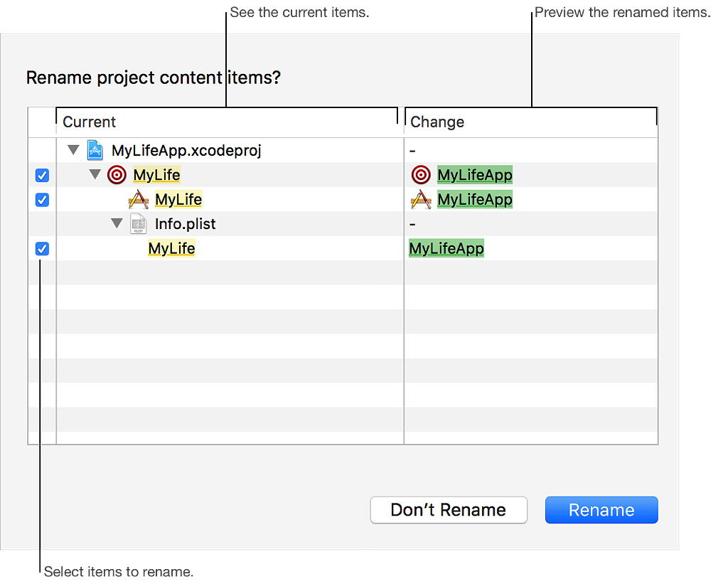Uncheck the checkbox for the MyLife target row
This screenshot has height=584, width=728.
[x=42, y=175]
